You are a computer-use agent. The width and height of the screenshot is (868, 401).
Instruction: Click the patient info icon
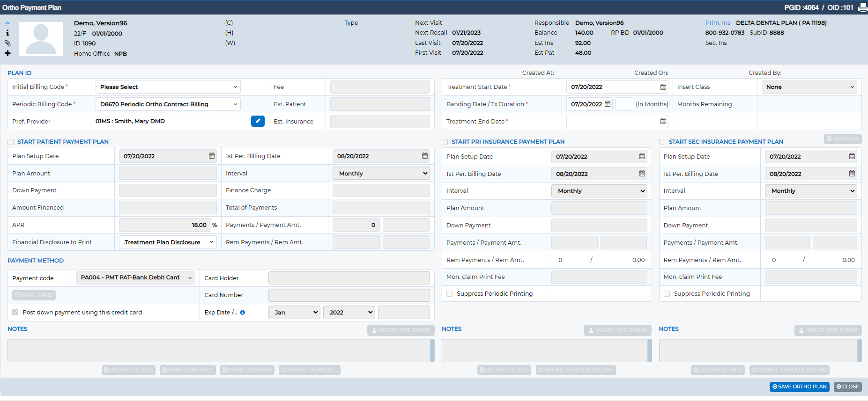7,33
